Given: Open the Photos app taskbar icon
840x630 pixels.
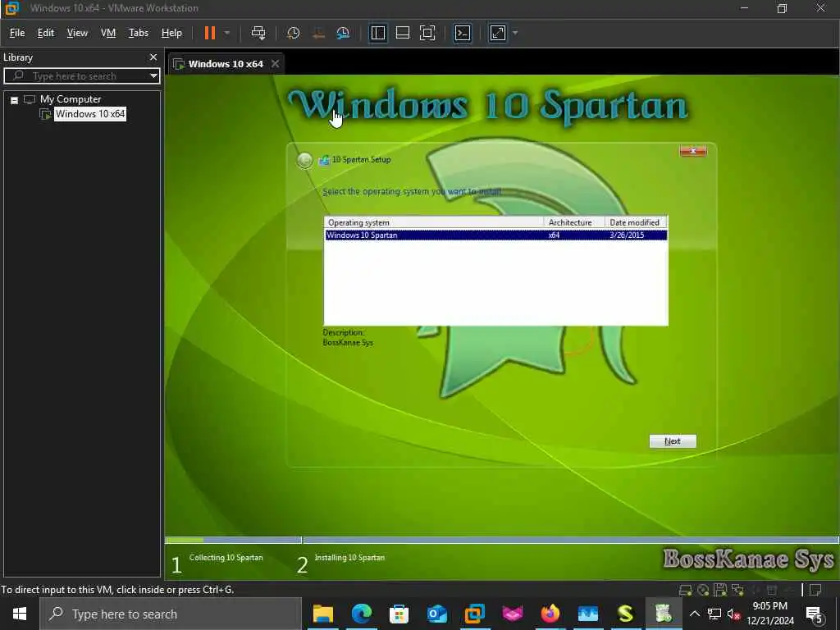Looking at the screenshot, I should pos(587,614).
